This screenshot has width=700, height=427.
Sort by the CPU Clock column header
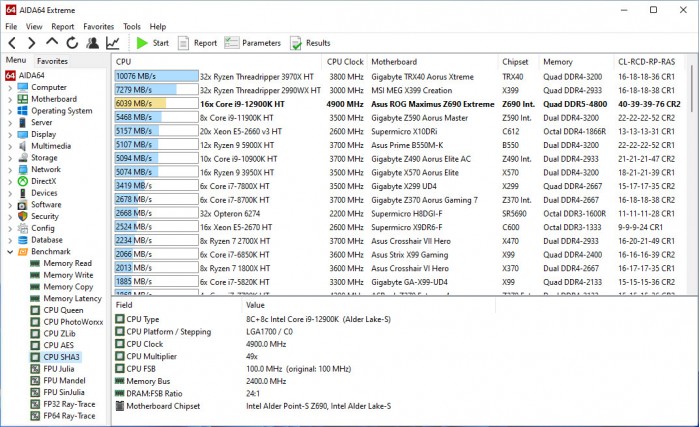345,61
